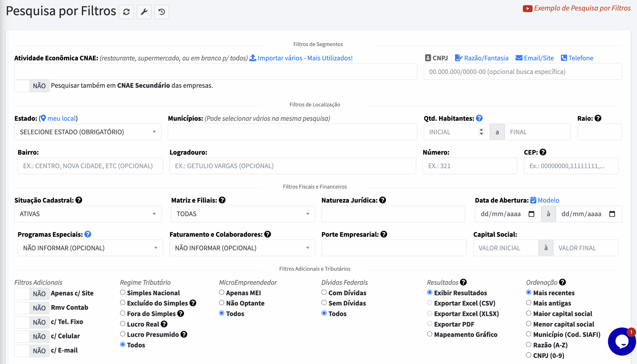Open Exemplo de Pesquisa por Filtros video link
The image size is (637, 364).
click(577, 8)
